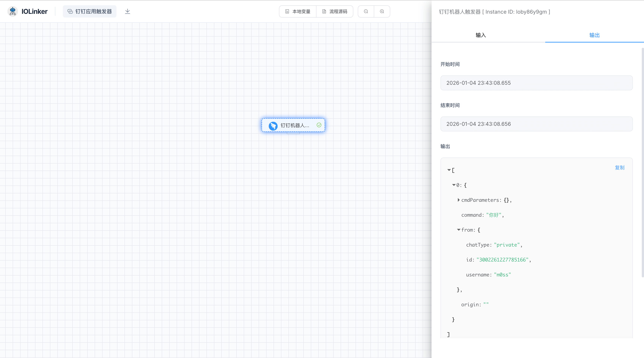Click the right panel's vertical scrollbar
644x358 pixels.
[x=643, y=163]
